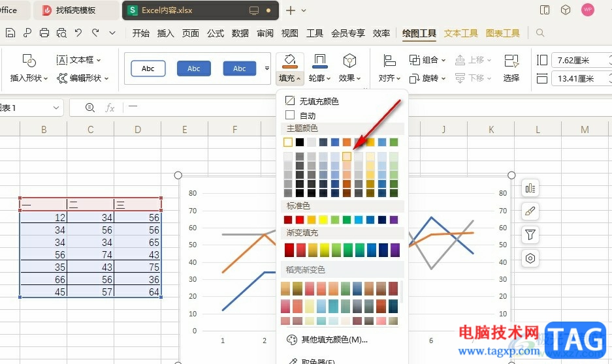Click the Print icon in quick access toolbar
612x364 pixels.
pos(44,33)
